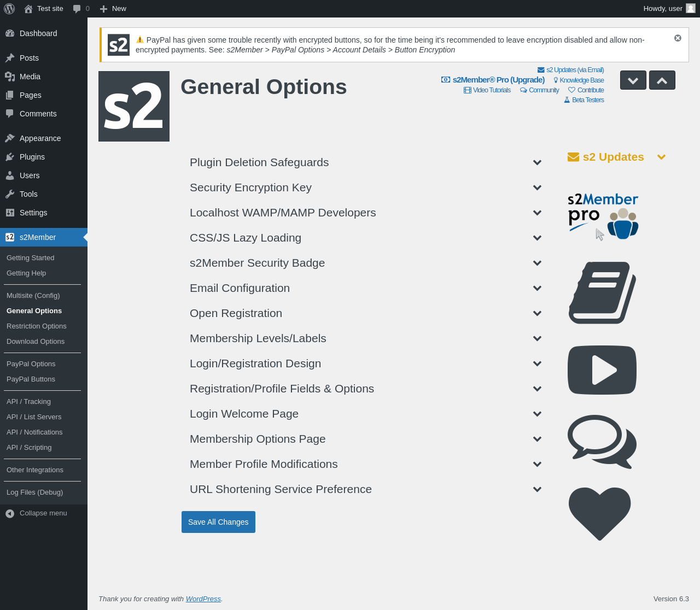Expand Login Welcome Page section
The image size is (700, 610).
click(x=366, y=414)
